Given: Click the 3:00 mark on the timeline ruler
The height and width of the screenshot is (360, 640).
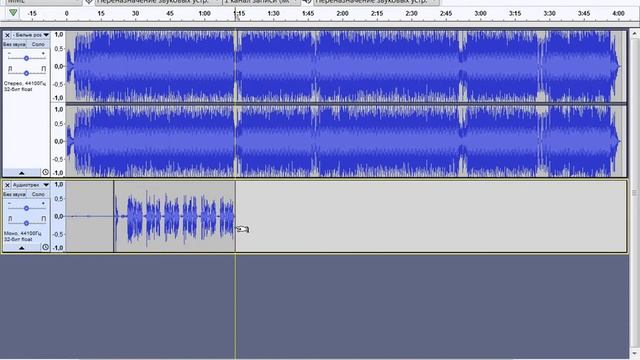Looking at the screenshot, I should click(x=480, y=13).
